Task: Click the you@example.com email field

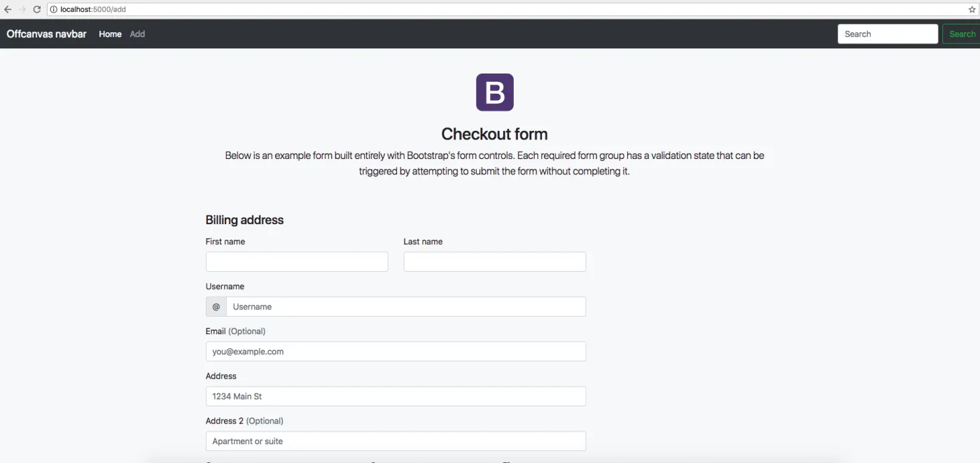Action: tap(395, 352)
